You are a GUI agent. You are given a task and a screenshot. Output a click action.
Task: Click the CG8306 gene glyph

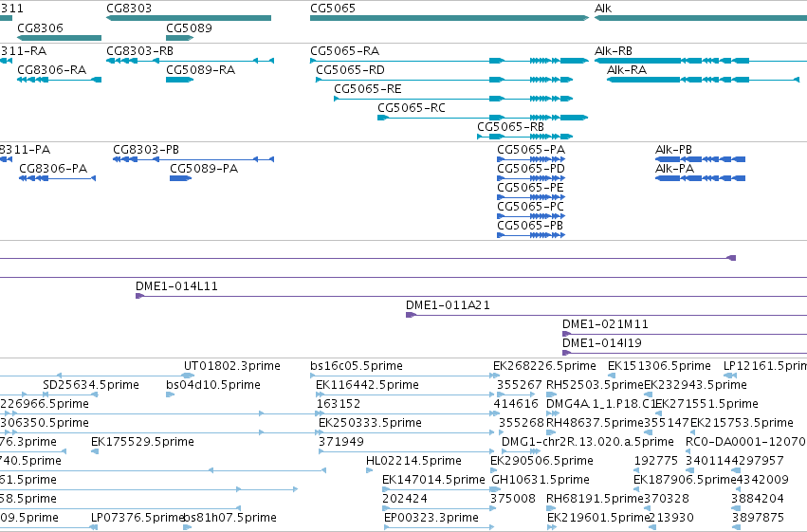point(59,38)
